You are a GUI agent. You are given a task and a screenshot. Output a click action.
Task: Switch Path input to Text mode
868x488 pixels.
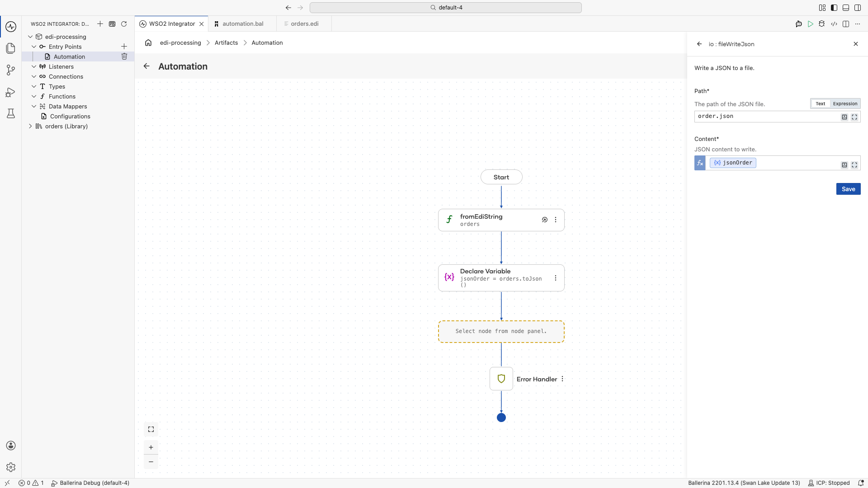click(820, 103)
